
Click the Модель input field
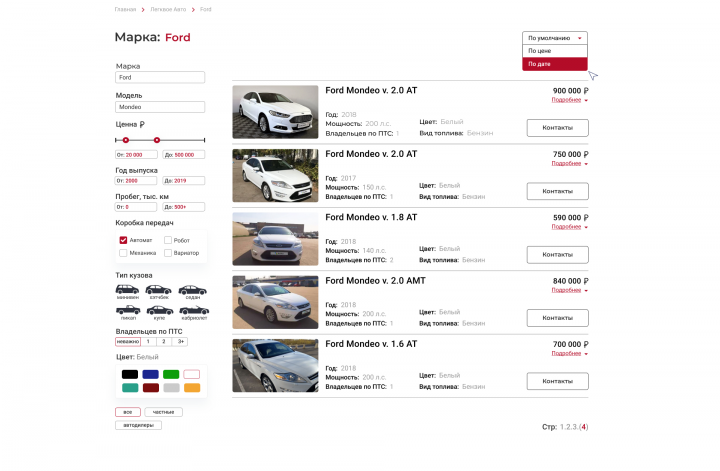click(160, 107)
